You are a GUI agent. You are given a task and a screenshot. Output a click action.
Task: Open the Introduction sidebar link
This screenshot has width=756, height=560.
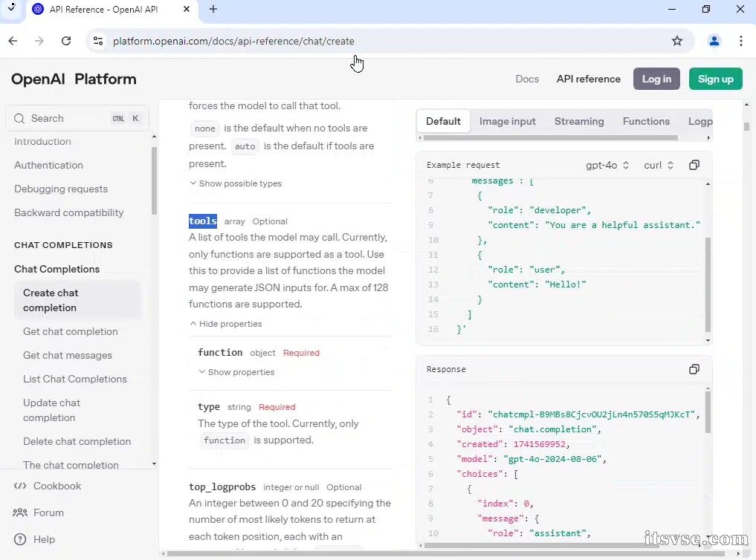(x=42, y=142)
